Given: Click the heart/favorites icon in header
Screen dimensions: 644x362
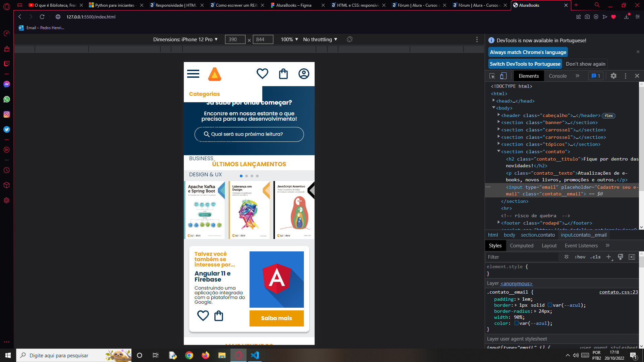Looking at the screenshot, I should (262, 74).
